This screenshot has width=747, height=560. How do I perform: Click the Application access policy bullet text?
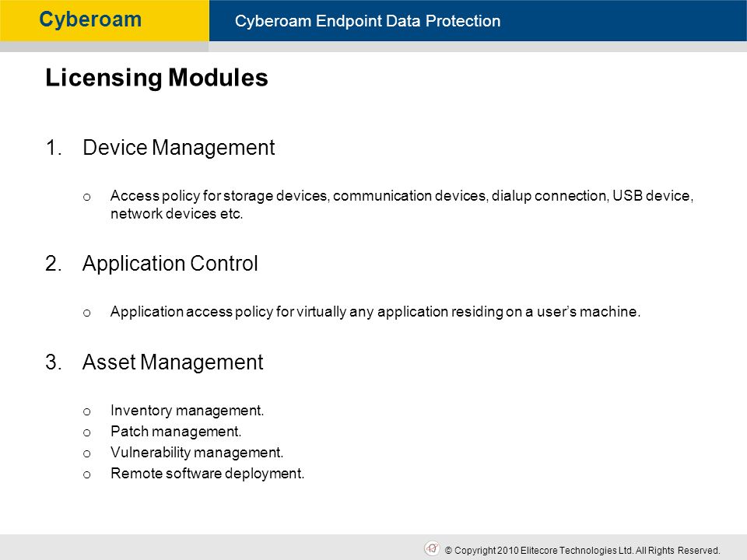click(x=375, y=312)
